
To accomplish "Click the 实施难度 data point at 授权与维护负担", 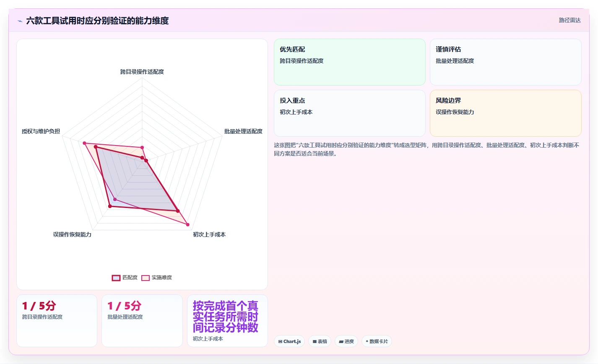I will pos(84,143).
